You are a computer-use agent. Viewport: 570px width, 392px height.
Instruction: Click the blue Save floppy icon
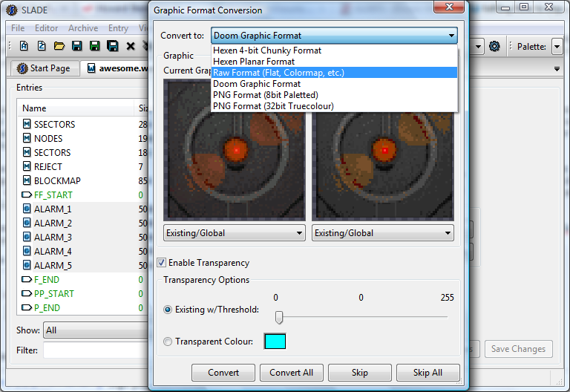point(76,46)
